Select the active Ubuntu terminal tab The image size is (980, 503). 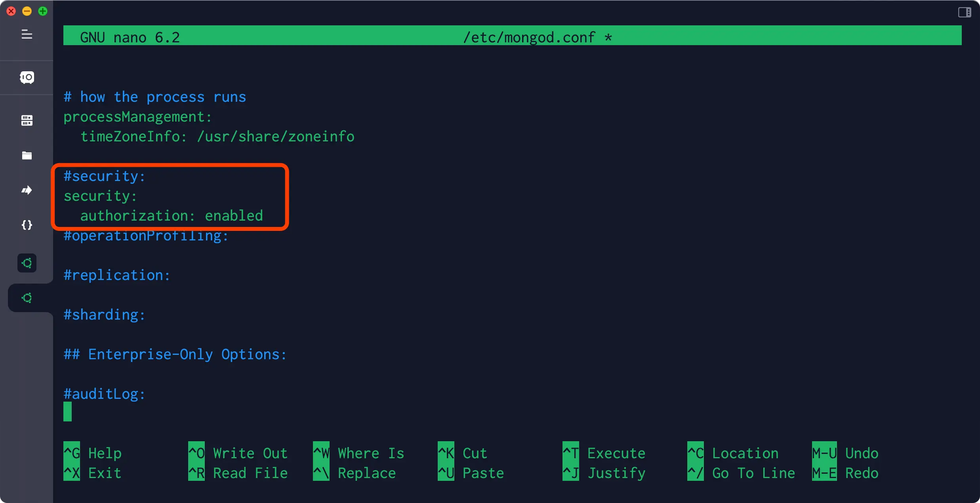click(27, 298)
